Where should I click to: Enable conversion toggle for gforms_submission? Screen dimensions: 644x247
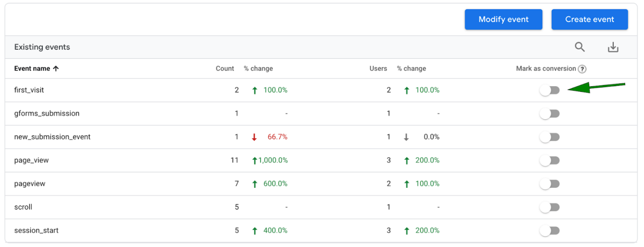(549, 113)
